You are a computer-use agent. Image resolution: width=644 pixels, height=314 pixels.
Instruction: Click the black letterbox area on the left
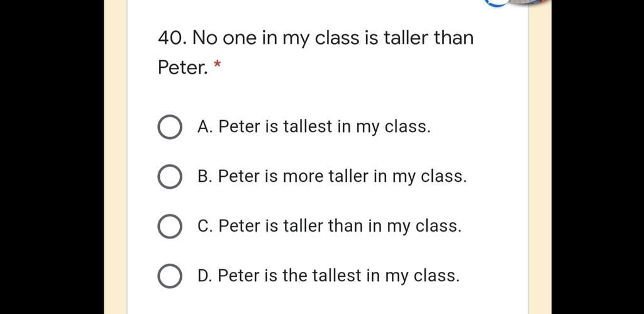click(52, 157)
